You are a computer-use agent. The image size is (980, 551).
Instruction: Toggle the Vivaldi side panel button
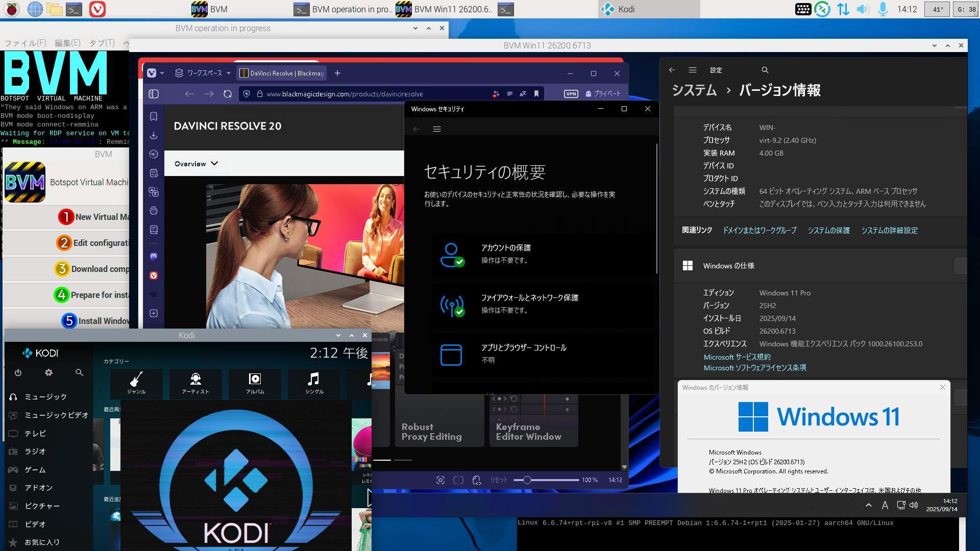(154, 94)
